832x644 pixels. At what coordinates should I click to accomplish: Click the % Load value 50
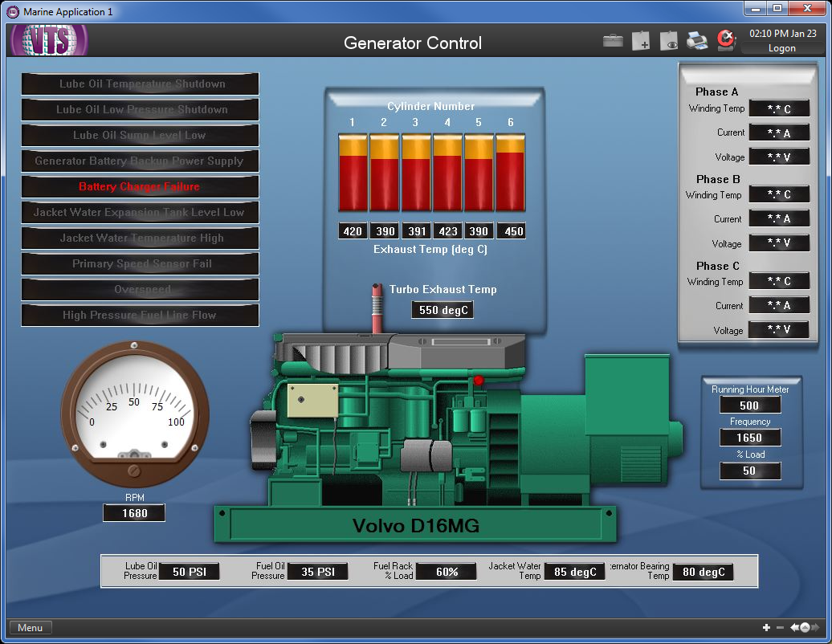[x=750, y=471]
